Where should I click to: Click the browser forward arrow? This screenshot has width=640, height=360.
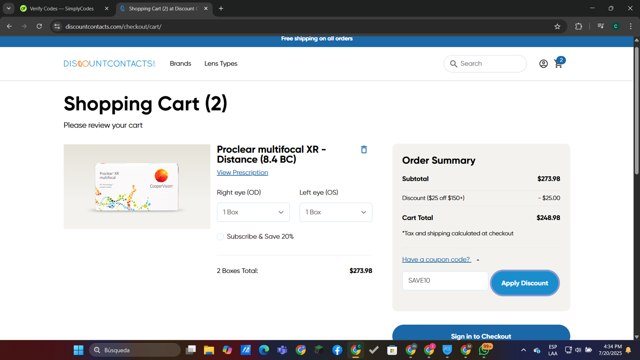coord(24,27)
